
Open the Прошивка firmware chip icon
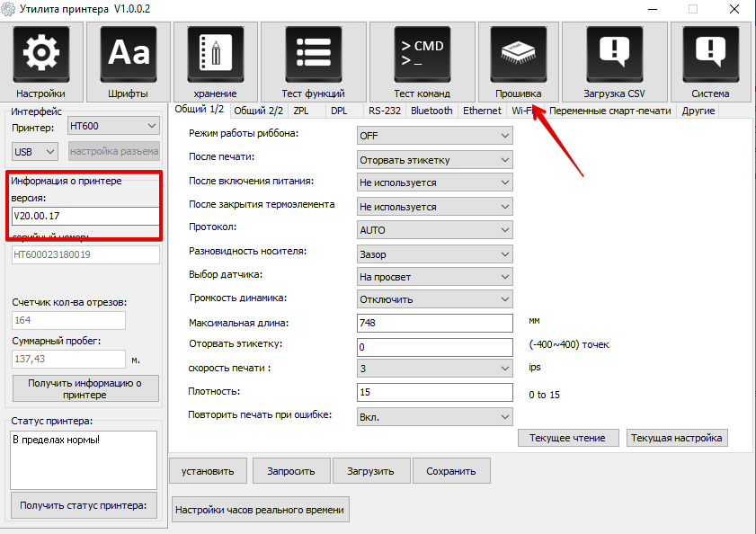[518, 54]
